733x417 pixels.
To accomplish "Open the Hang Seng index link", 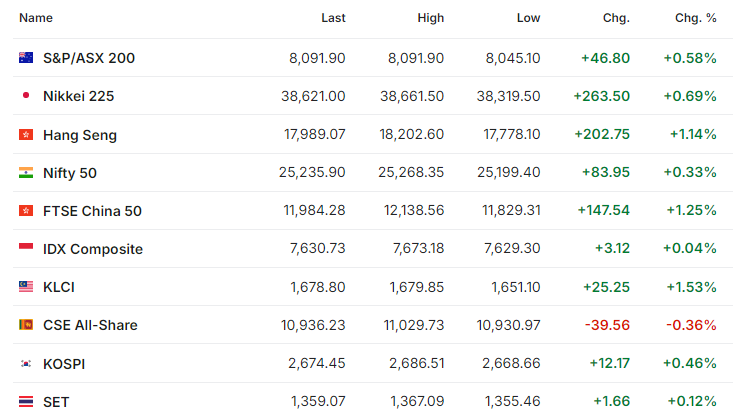I will 80,135.
